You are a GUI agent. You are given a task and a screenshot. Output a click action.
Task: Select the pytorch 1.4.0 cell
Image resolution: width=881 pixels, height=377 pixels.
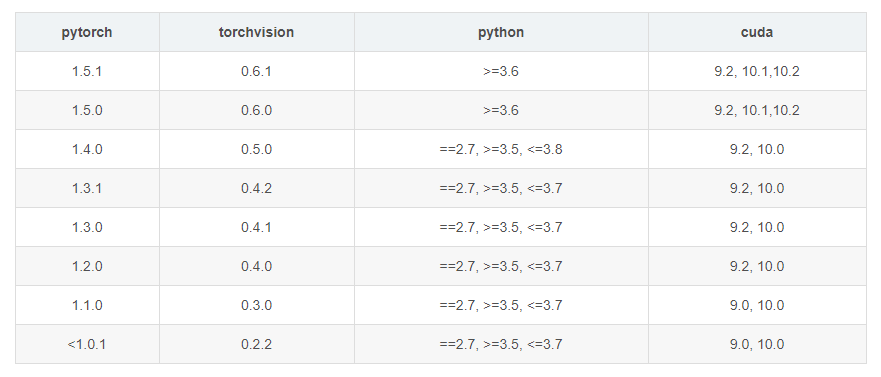pyautogui.click(x=87, y=149)
